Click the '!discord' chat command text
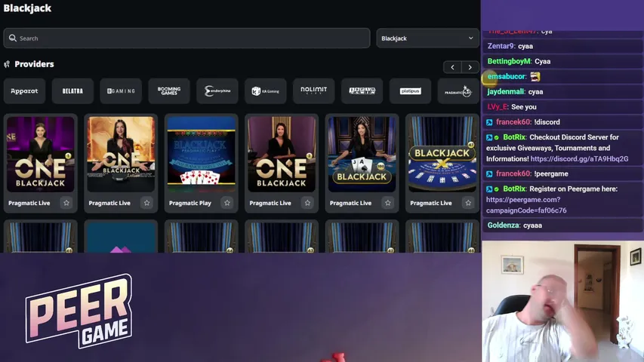This screenshot has height=362, width=644. coord(547,122)
